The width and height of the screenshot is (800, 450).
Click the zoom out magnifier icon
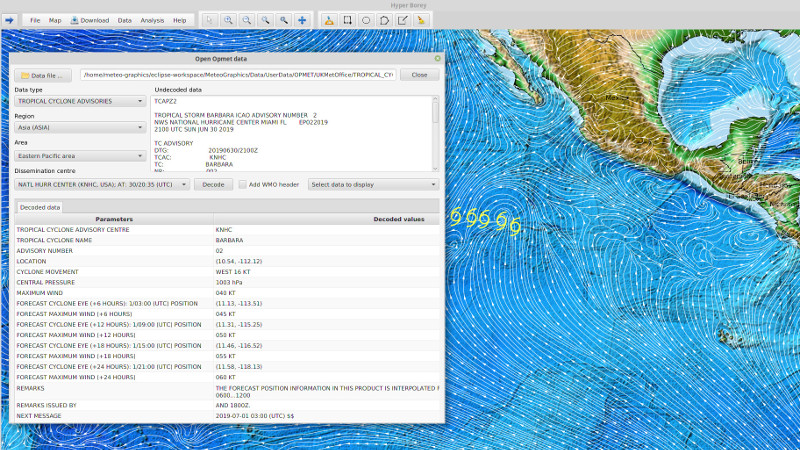pyautogui.click(x=246, y=20)
